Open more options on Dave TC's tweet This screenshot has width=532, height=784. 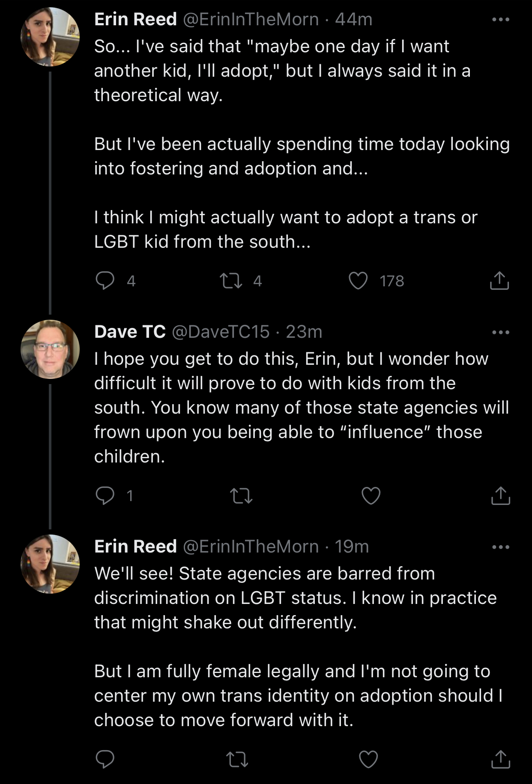pos(501,332)
